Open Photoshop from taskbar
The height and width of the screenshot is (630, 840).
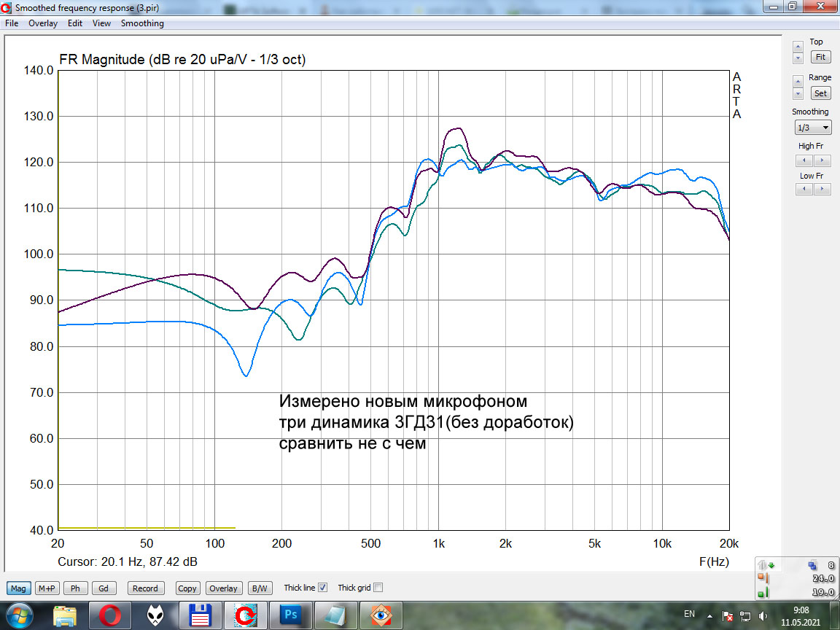290,615
